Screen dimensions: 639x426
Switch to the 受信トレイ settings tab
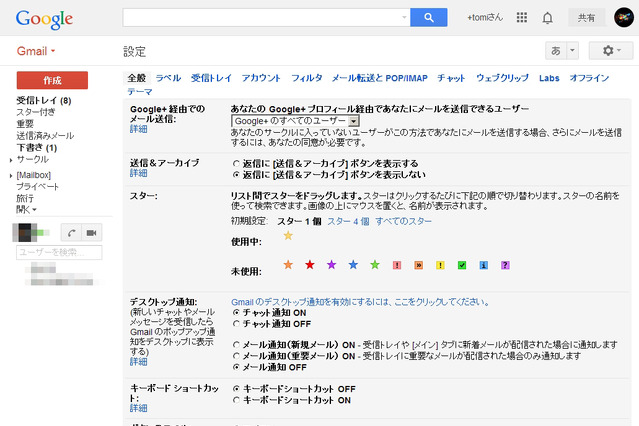211,78
